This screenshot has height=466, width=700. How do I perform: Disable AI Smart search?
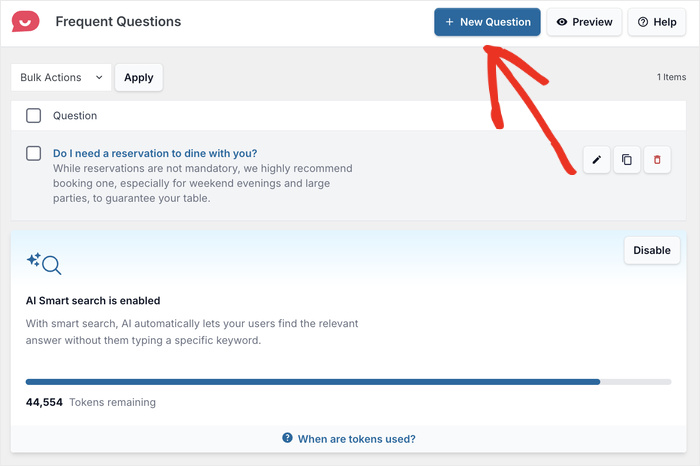652,250
